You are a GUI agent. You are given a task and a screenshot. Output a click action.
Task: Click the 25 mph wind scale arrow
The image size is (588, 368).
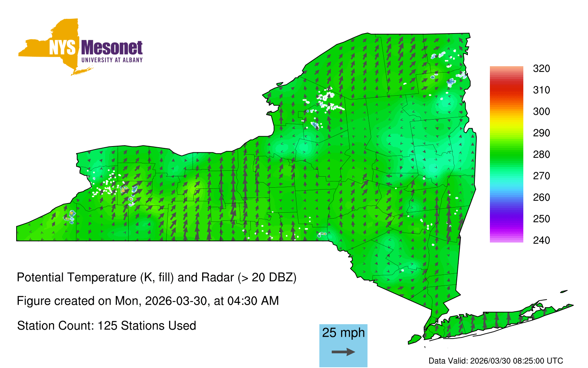[343, 352]
